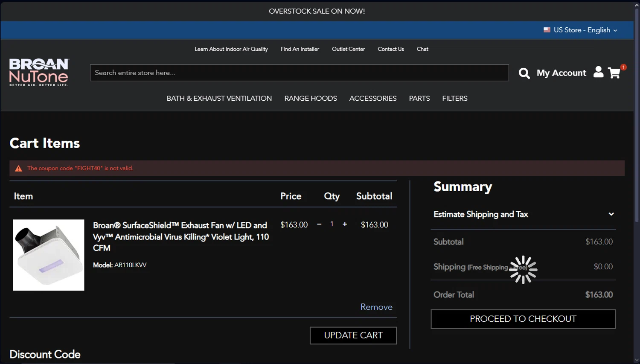Screen dimensions: 640x364
Task: Click Learn About Indoor Air Quality
Action: [231, 49]
